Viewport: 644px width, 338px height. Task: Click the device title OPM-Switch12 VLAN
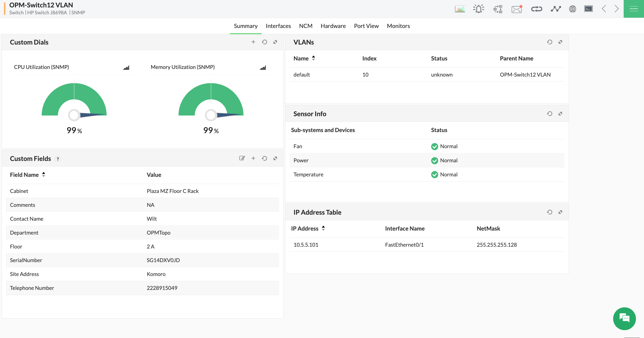[41, 5]
